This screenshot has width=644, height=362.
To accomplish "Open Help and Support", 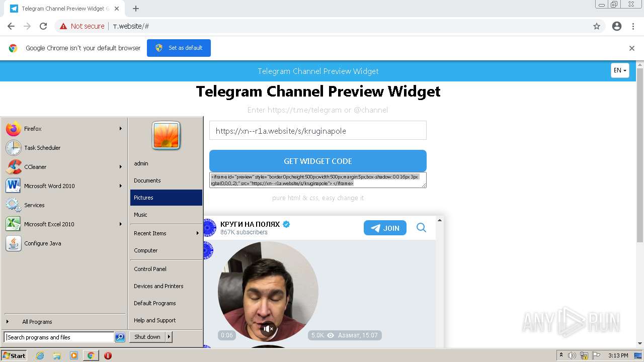I will (x=166, y=320).
